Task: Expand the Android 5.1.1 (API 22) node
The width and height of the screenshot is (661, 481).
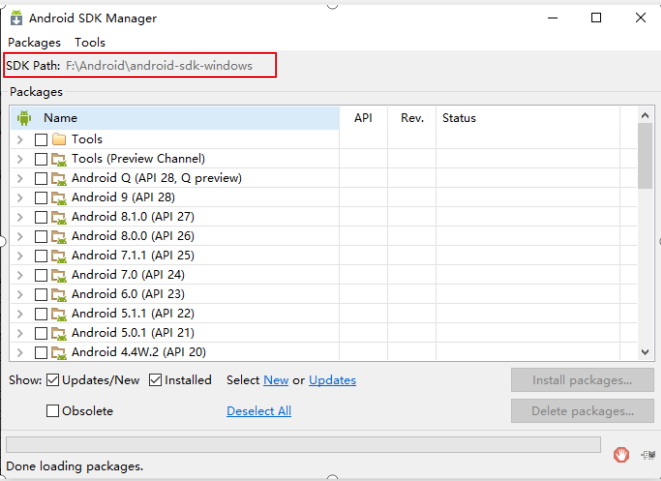Action: 20,314
